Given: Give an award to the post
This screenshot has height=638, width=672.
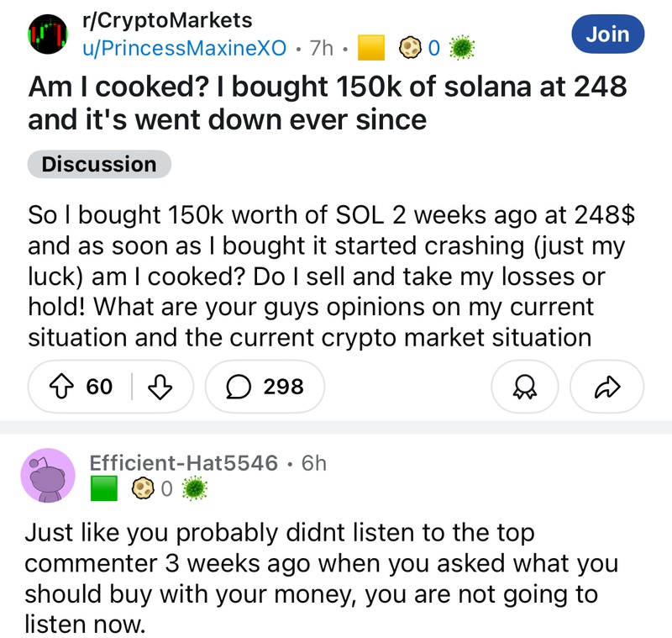Looking at the screenshot, I should (x=526, y=387).
